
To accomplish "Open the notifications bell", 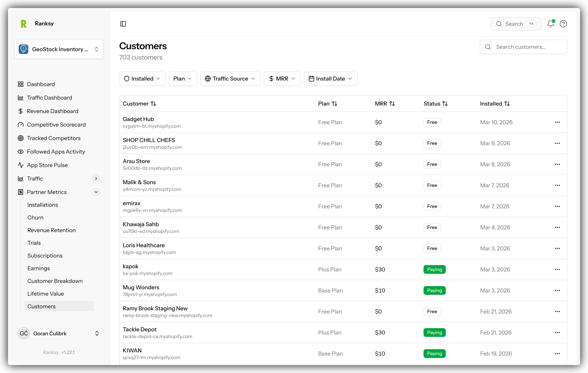I will [x=551, y=24].
